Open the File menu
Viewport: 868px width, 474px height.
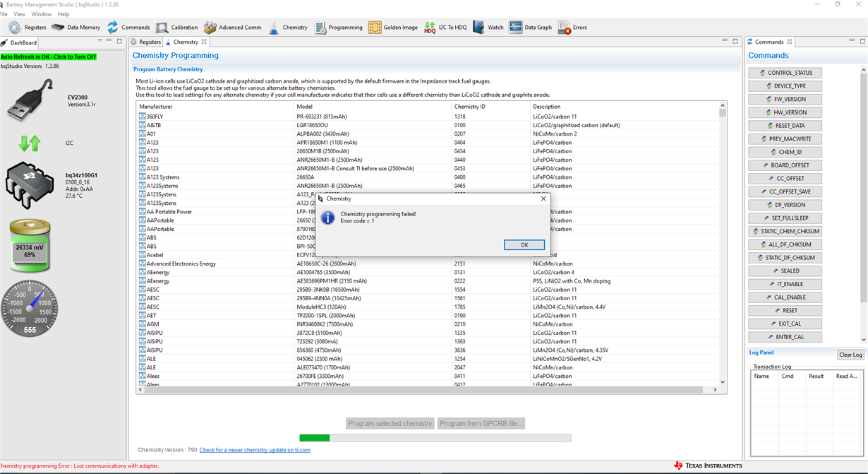(x=4, y=14)
